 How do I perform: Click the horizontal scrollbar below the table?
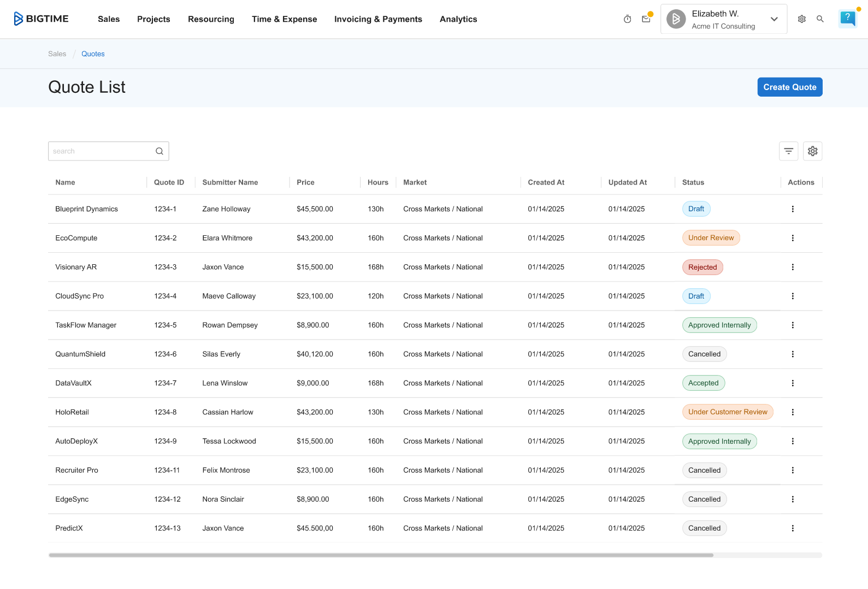381,555
